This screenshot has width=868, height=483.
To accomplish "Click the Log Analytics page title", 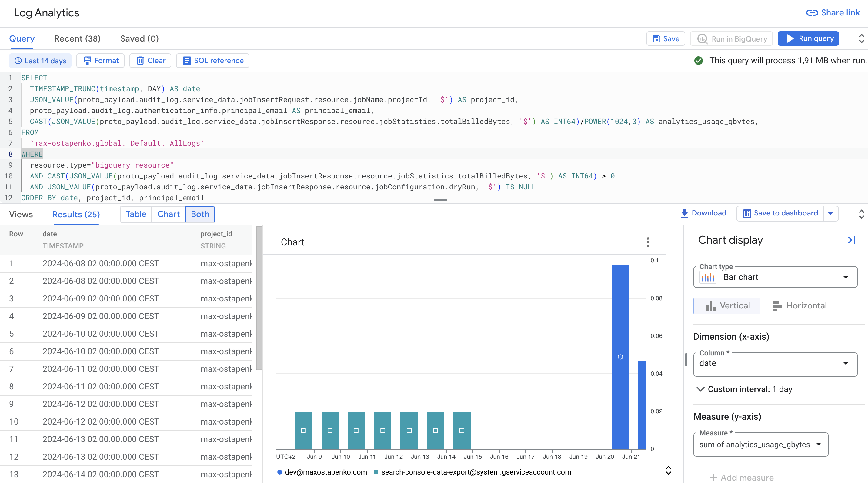I will 46,13.
